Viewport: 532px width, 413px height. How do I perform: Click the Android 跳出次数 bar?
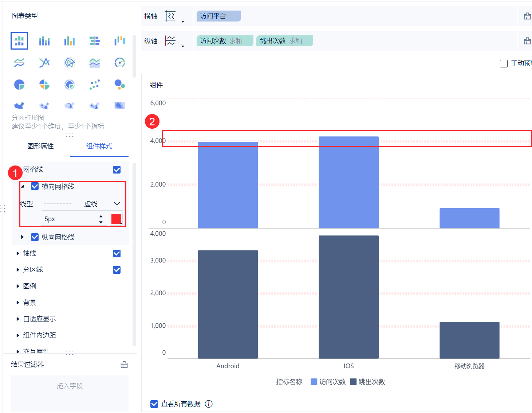pyautogui.click(x=228, y=304)
